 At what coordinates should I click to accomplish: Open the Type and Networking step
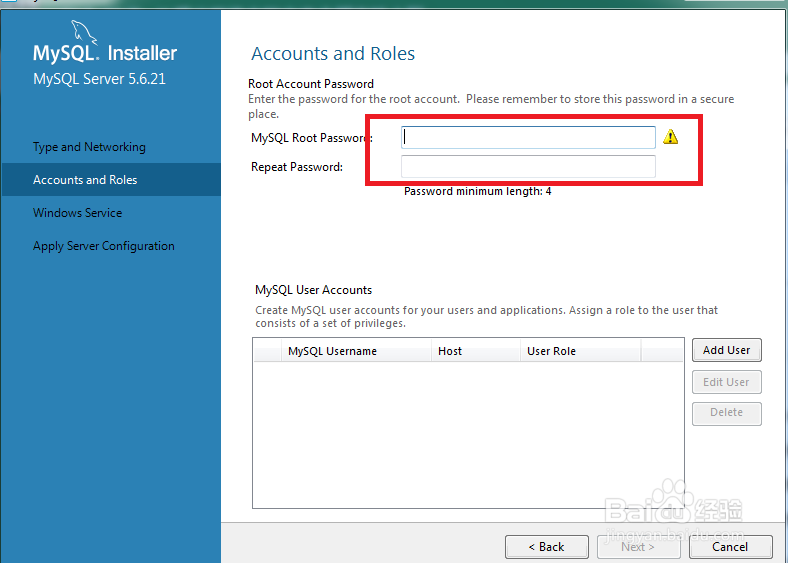click(89, 147)
